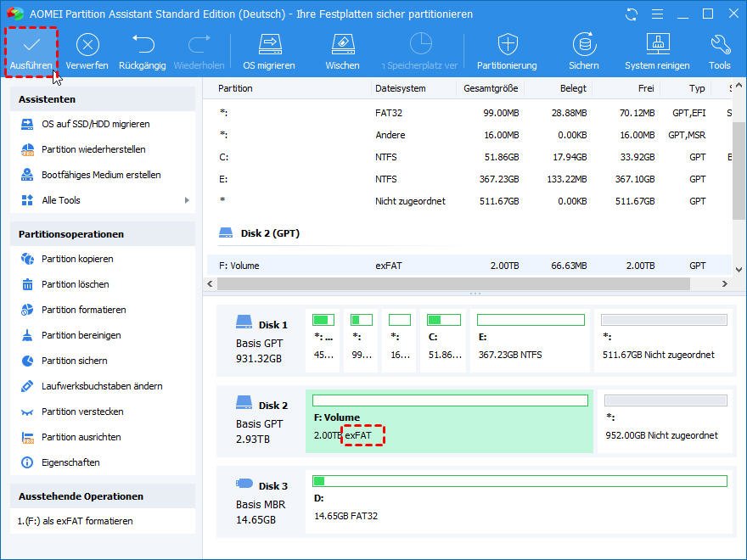Click the Ausführen checkmark icon
Viewport: 747px width, 560px height.
coord(31,45)
